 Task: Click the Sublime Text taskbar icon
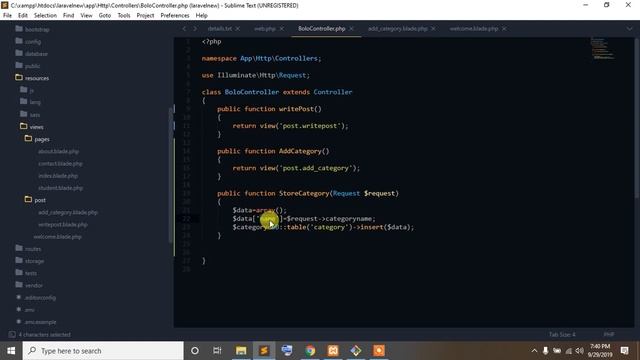click(264, 351)
